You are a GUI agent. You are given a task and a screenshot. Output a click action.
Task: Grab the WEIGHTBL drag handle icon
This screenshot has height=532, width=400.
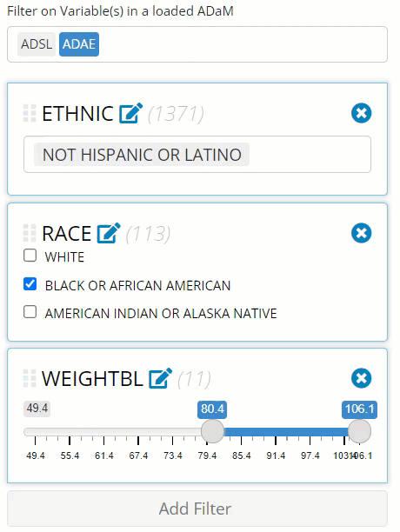pos(30,378)
